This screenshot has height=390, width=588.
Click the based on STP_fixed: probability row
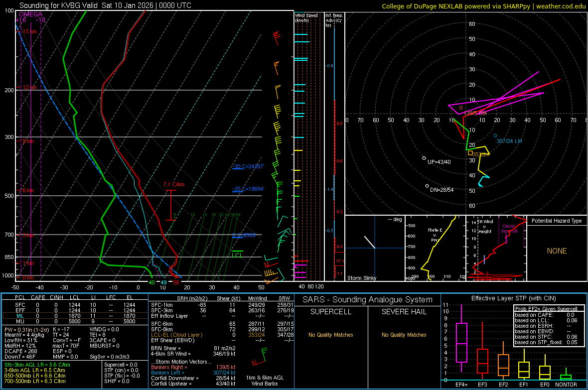click(546, 342)
